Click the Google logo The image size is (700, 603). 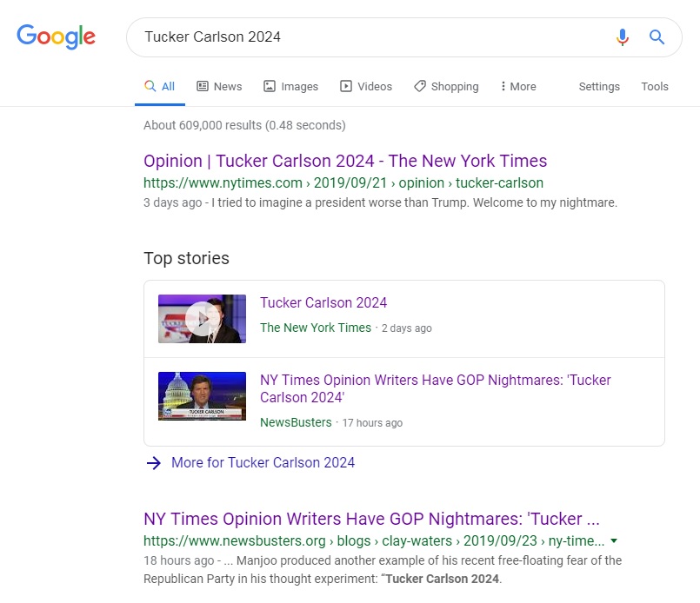pyautogui.click(x=57, y=36)
